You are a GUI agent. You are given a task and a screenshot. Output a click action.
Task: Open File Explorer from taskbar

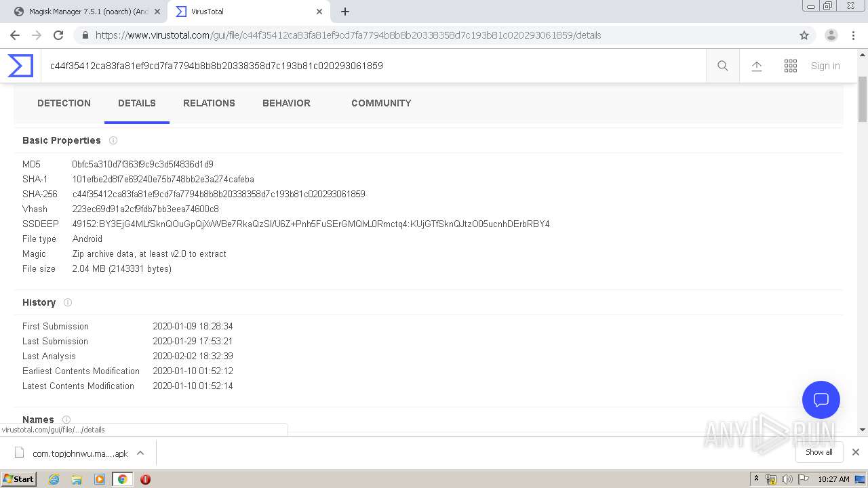pos(77,479)
